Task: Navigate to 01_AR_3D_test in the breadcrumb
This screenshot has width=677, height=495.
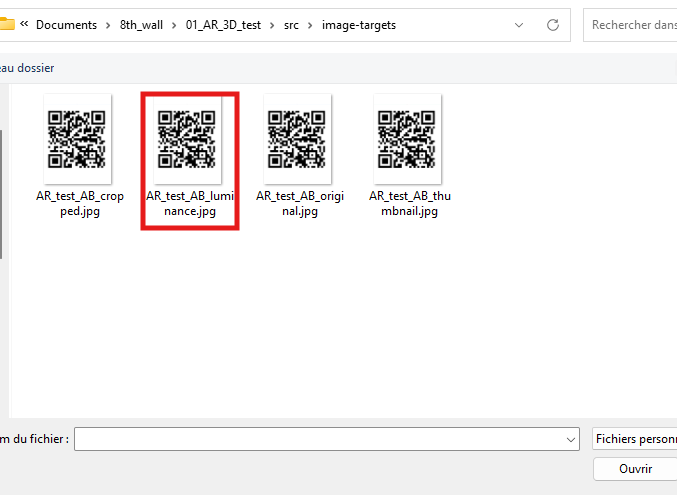Action: click(223, 25)
